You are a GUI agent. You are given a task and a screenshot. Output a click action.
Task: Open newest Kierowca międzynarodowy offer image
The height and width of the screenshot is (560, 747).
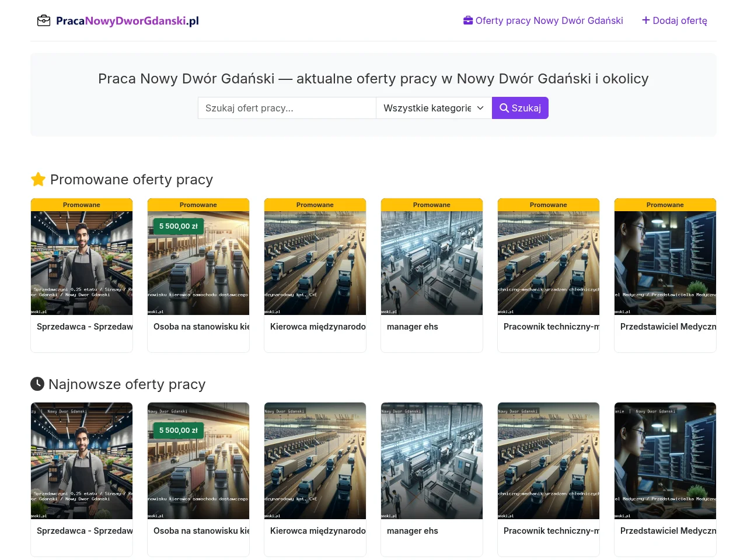click(x=315, y=461)
